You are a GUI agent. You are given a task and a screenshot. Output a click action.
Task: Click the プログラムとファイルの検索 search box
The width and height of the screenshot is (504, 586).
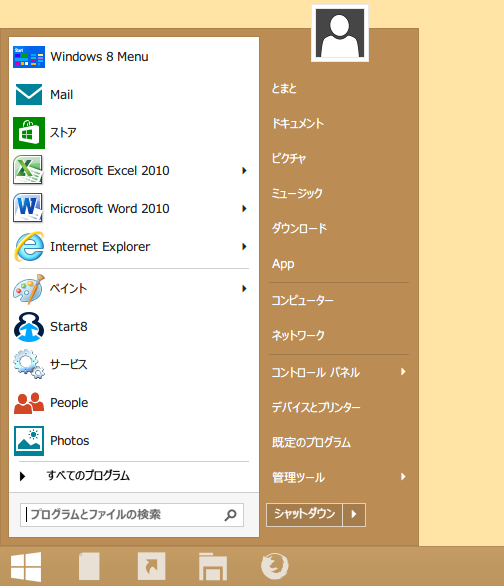click(x=132, y=515)
